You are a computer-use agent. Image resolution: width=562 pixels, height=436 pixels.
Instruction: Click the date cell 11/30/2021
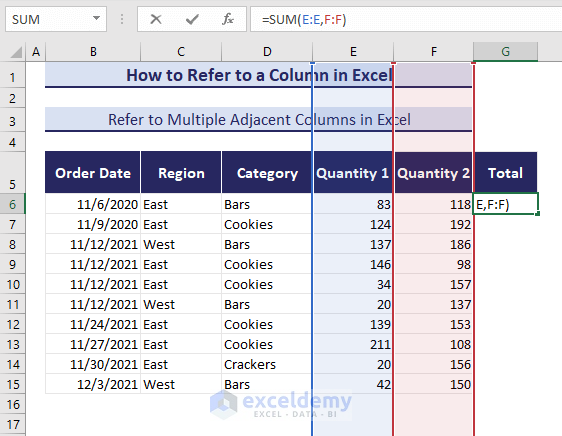tap(93, 364)
